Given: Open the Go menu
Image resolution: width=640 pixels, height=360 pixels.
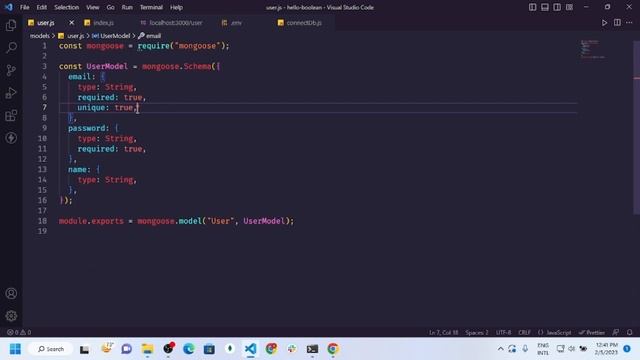Looking at the screenshot, I should (110, 7).
